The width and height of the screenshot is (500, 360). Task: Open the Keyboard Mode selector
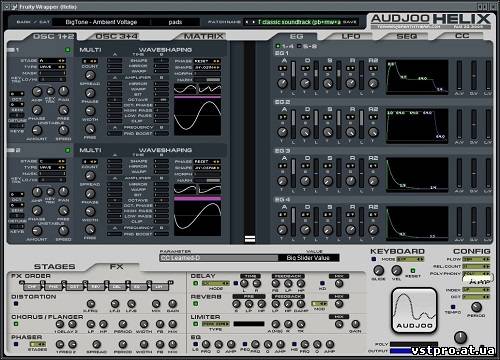(410, 259)
